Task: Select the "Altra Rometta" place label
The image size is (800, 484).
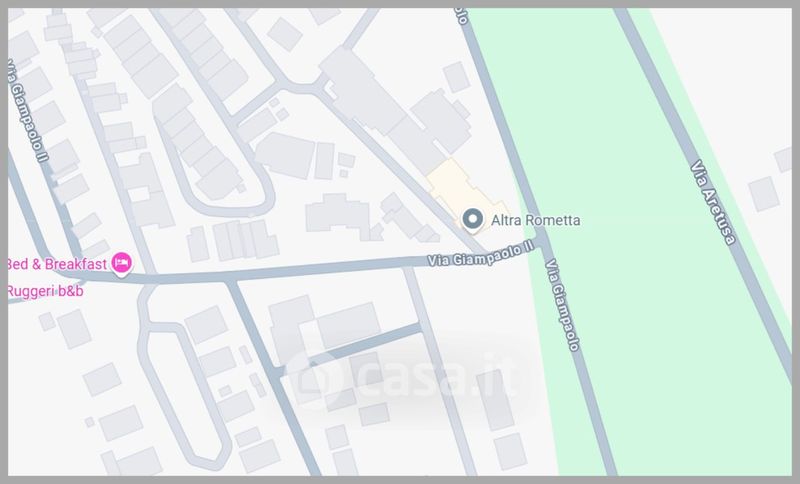Action: (535, 220)
